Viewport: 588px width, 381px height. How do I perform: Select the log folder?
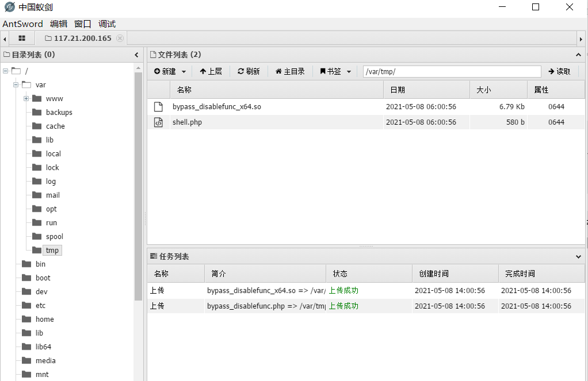point(51,182)
